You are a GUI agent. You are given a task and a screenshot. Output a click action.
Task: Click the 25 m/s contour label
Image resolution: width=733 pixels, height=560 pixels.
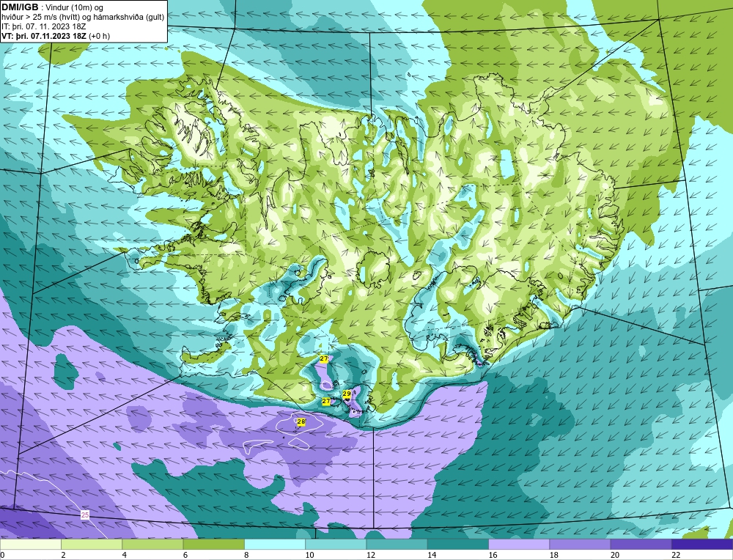pyautogui.click(x=85, y=515)
